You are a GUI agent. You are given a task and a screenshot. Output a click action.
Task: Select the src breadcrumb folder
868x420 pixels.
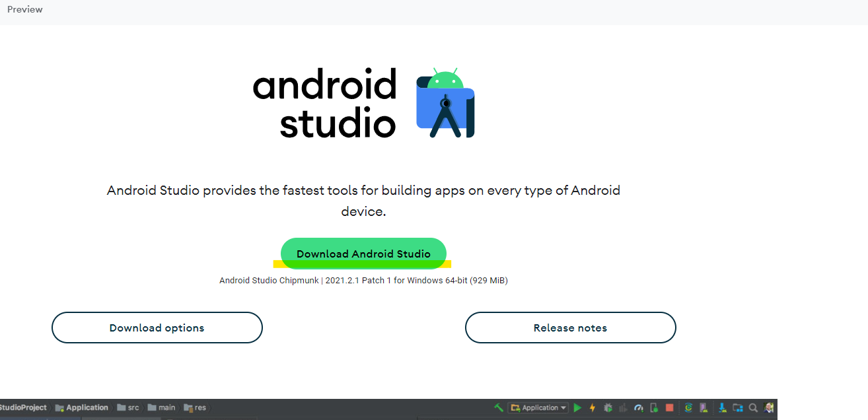click(128, 407)
